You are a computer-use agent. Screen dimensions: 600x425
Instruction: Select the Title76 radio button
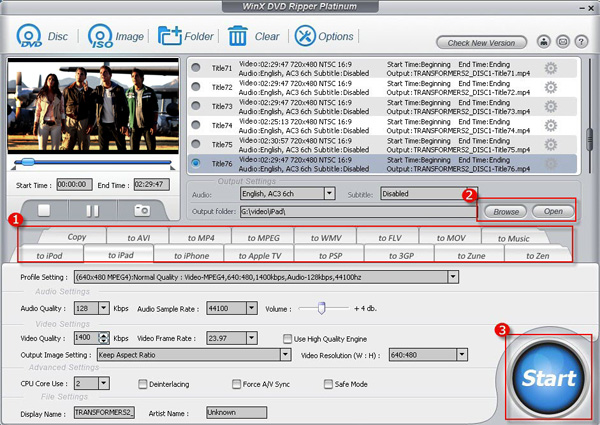point(196,163)
